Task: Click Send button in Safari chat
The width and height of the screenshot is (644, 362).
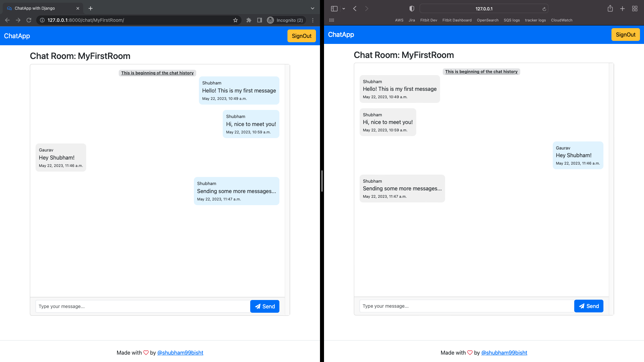Action: pos(589,306)
